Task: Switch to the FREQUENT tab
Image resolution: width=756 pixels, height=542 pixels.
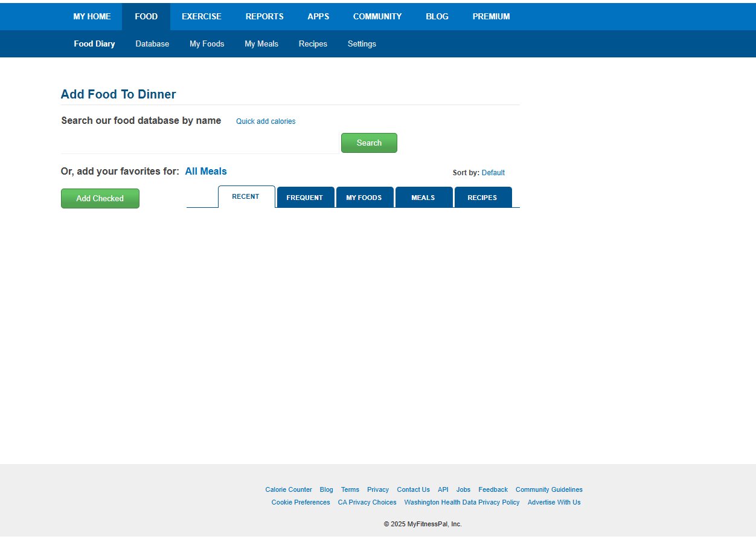Action: click(x=305, y=198)
